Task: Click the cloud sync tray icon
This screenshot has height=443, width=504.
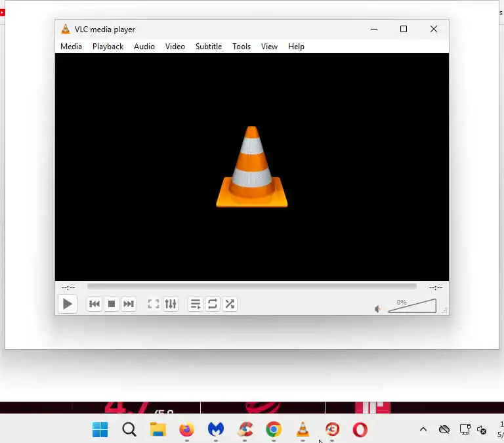Action: click(x=444, y=429)
